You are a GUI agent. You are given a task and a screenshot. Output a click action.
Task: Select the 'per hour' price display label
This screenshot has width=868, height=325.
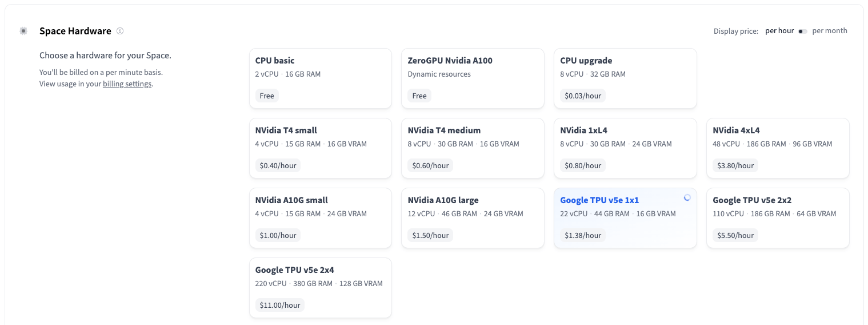tap(779, 31)
